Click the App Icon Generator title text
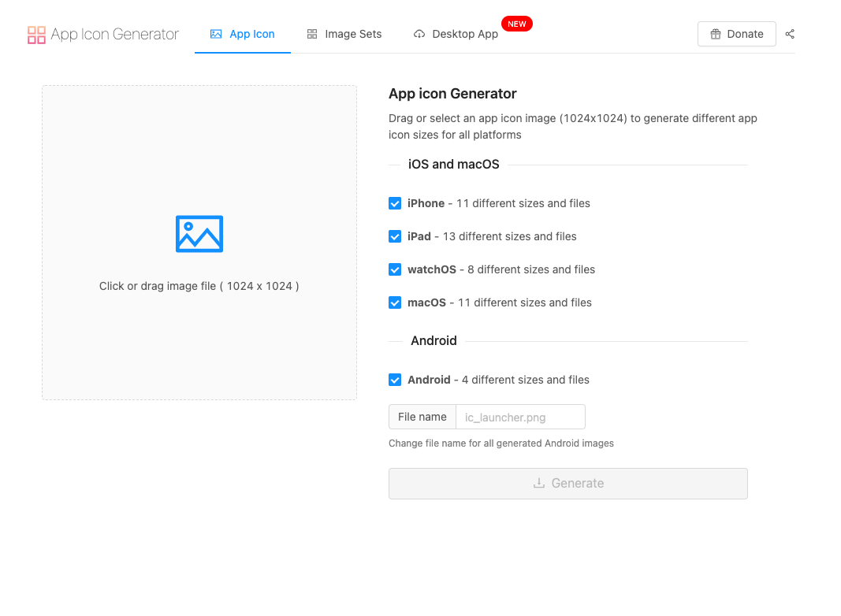This screenshot has width=841, height=616. click(115, 35)
